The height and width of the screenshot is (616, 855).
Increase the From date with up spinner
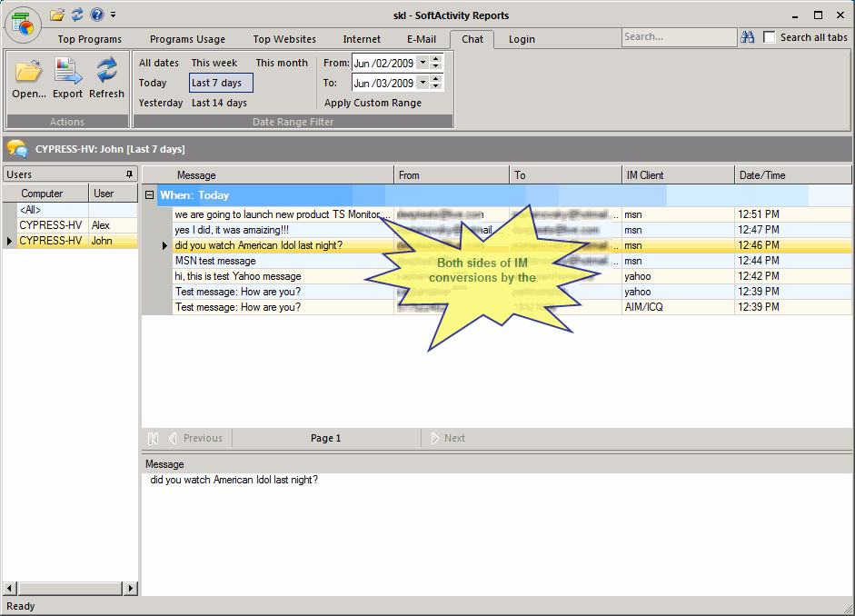point(436,59)
